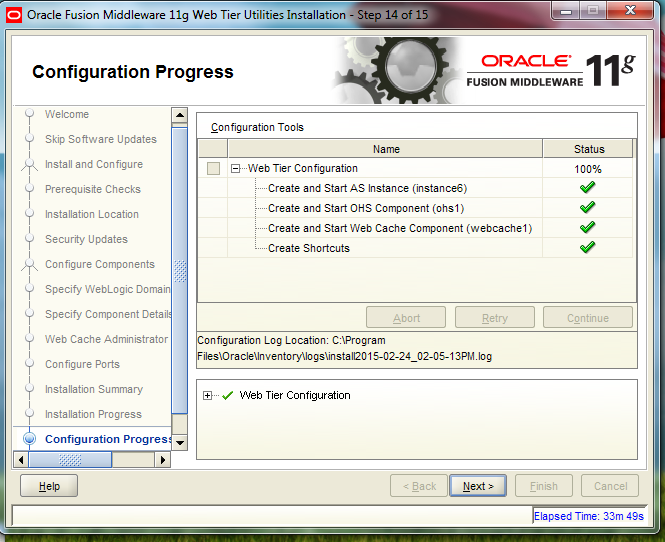Select the Configure Components step
Screen dimensions: 665x542
click(x=100, y=264)
